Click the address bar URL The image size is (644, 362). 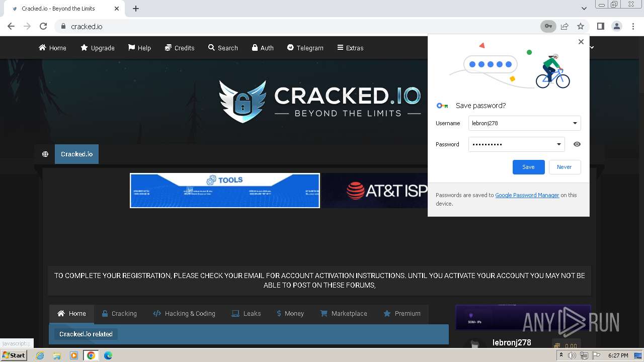coord(87,27)
